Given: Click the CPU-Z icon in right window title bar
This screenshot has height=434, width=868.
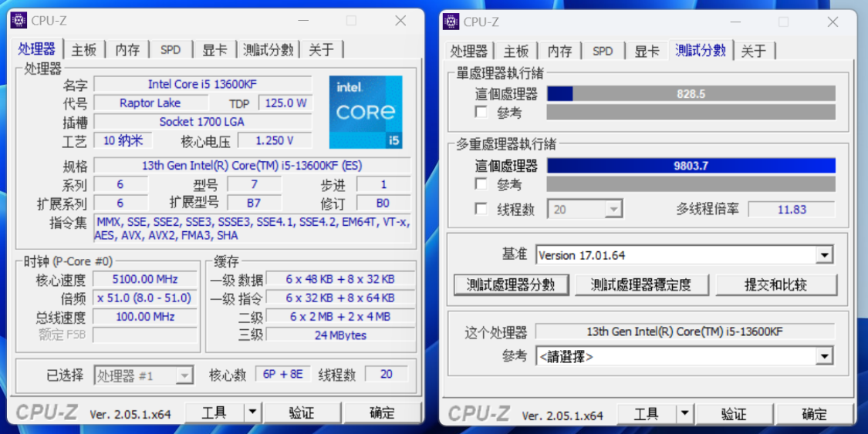Looking at the screenshot, I should pyautogui.click(x=451, y=22).
